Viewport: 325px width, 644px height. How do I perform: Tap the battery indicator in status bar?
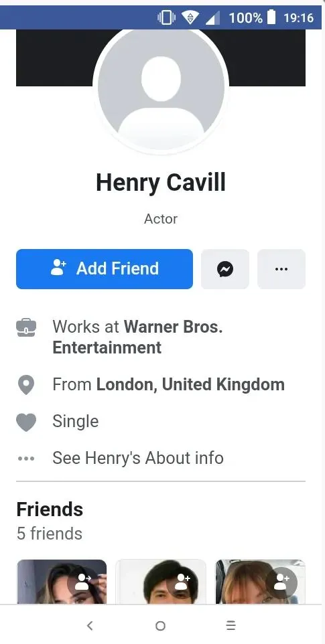coord(271,17)
